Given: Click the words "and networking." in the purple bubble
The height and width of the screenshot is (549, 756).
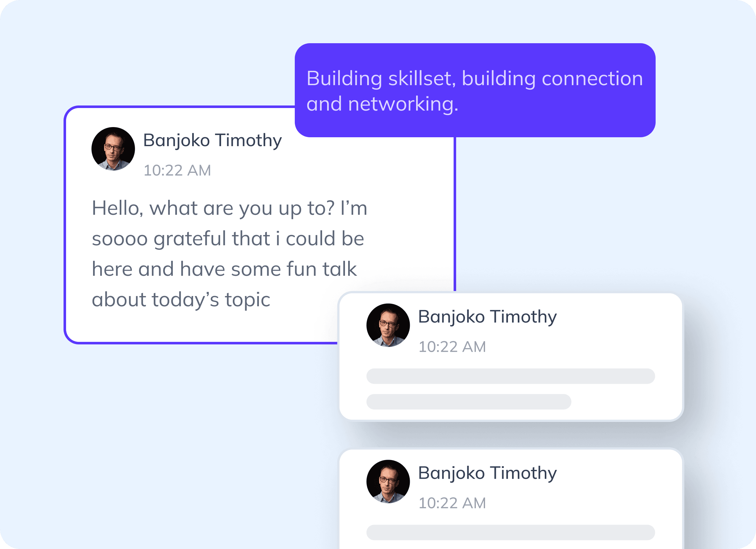Looking at the screenshot, I should [x=382, y=104].
